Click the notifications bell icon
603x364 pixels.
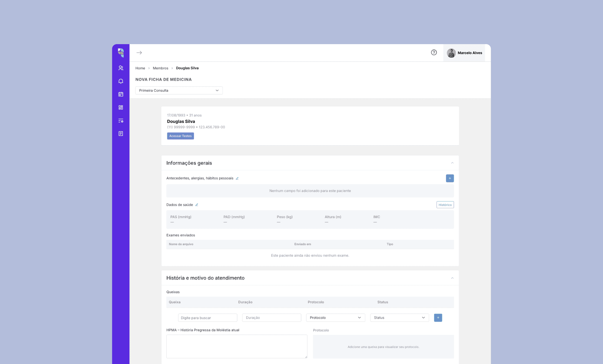tap(121, 81)
